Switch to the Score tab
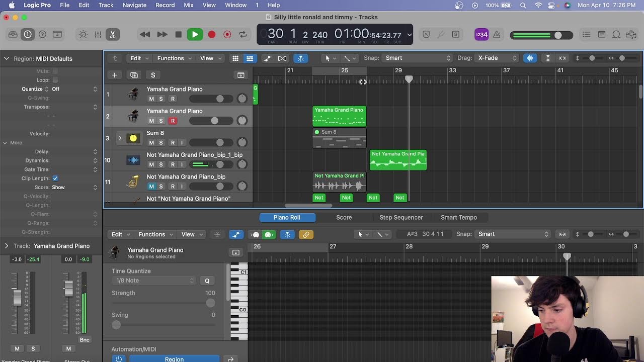This screenshot has width=644, height=362. click(x=344, y=218)
